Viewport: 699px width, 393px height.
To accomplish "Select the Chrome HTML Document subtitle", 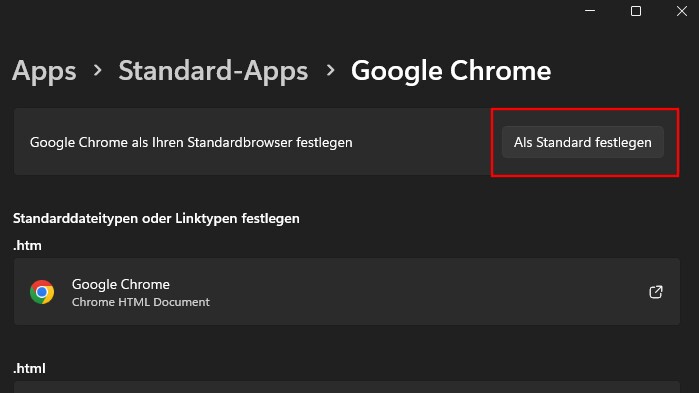I will coord(140,302).
